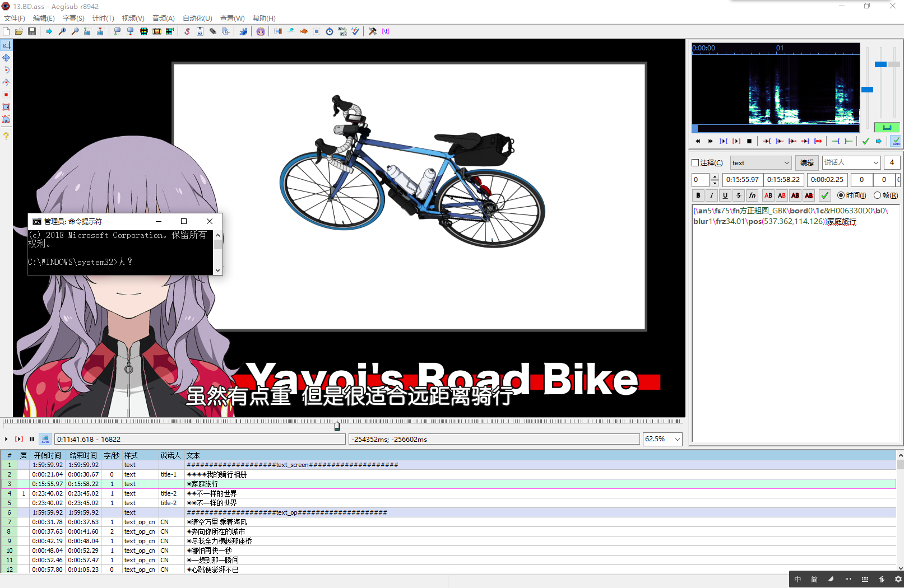Commit line with green check button
This screenshot has height=588, width=904.
[x=824, y=195]
